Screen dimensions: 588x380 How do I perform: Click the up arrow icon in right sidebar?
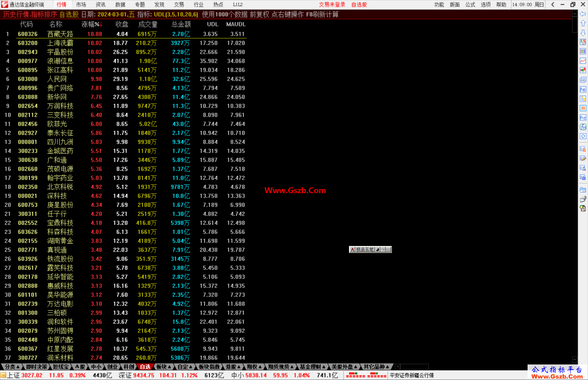click(583, 23)
